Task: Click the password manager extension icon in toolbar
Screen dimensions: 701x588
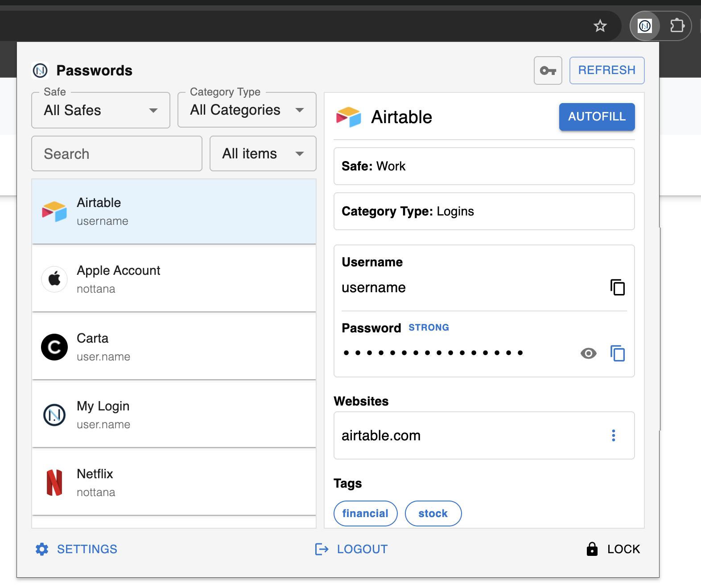Action: [645, 26]
